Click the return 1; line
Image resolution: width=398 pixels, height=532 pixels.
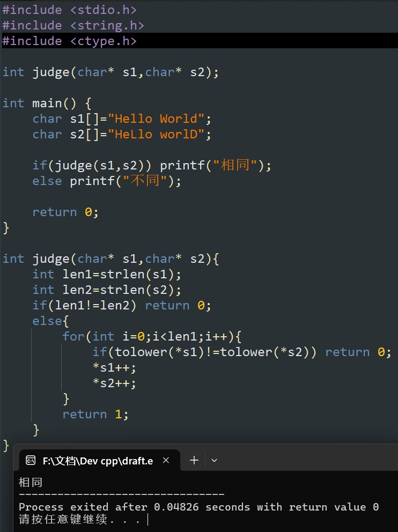(95, 414)
